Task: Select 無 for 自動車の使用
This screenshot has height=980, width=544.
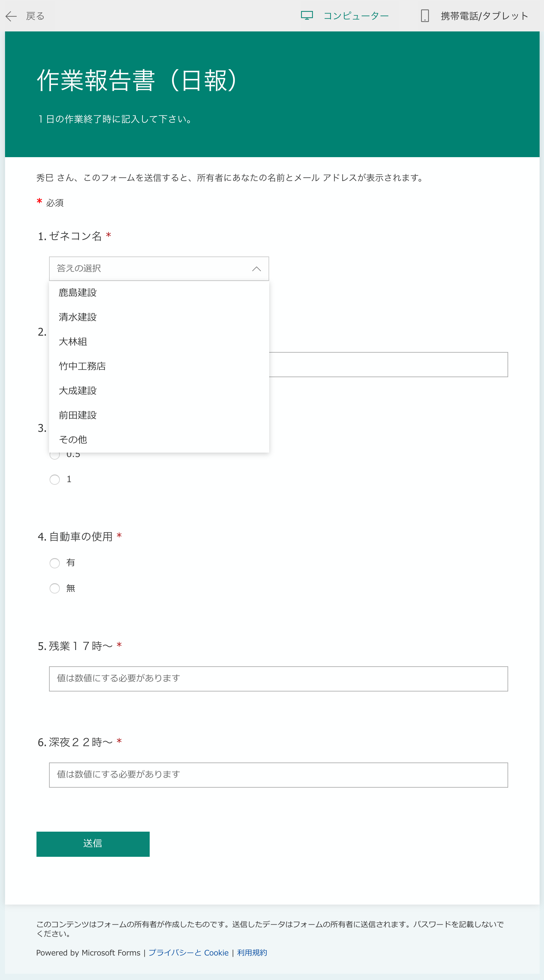Action: pos(55,588)
